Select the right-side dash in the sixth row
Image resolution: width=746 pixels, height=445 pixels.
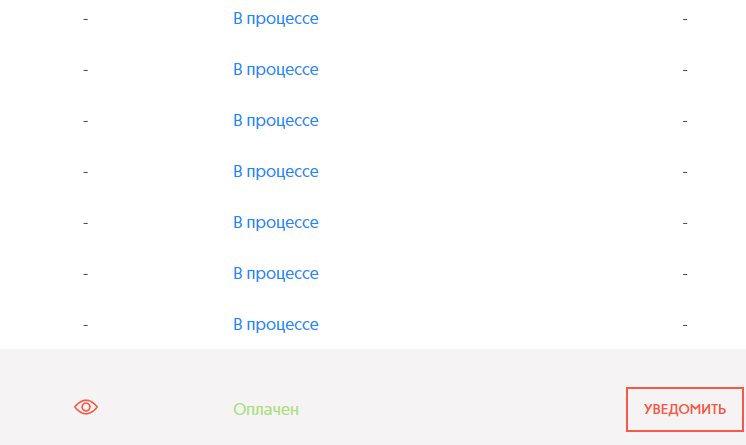685,273
